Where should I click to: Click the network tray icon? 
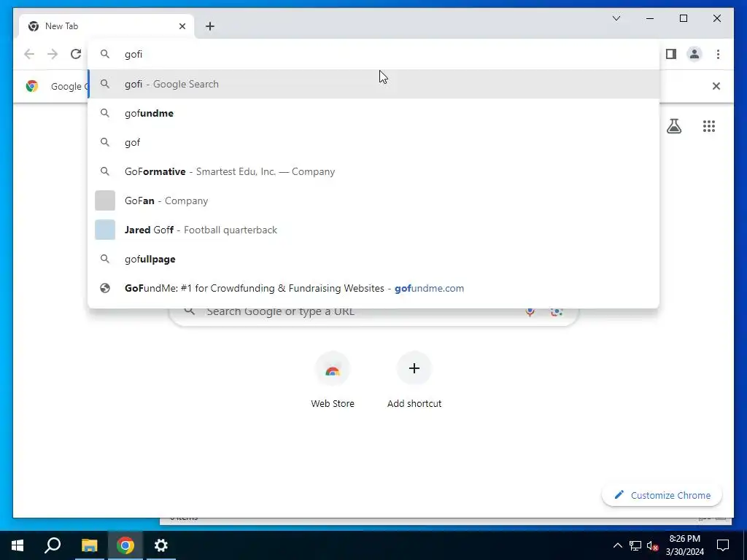pyautogui.click(x=635, y=545)
